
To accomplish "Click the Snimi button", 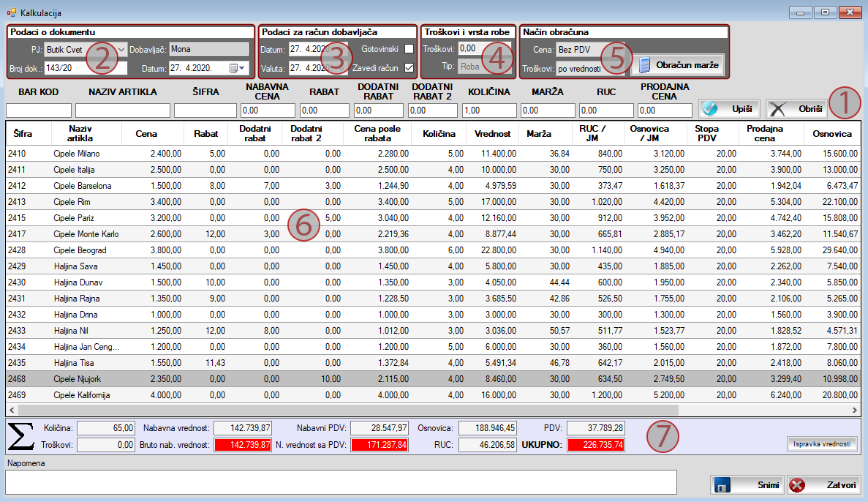I will pyautogui.click(x=747, y=485).
